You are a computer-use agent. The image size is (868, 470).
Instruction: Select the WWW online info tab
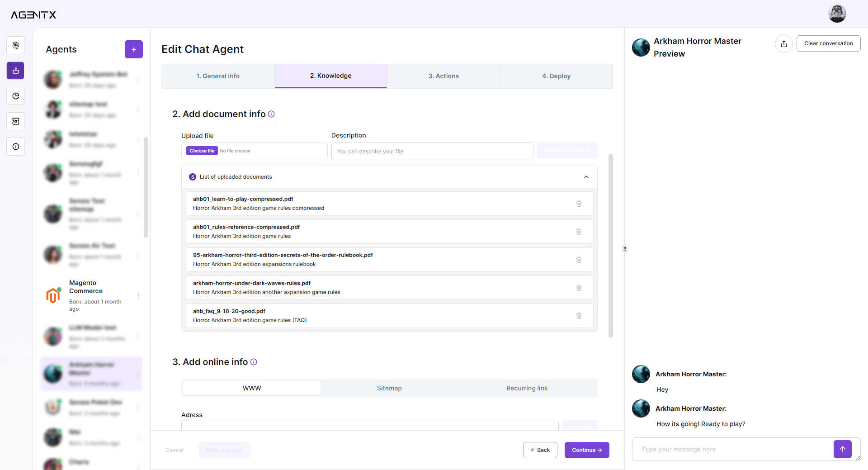[x=252, y=388]
